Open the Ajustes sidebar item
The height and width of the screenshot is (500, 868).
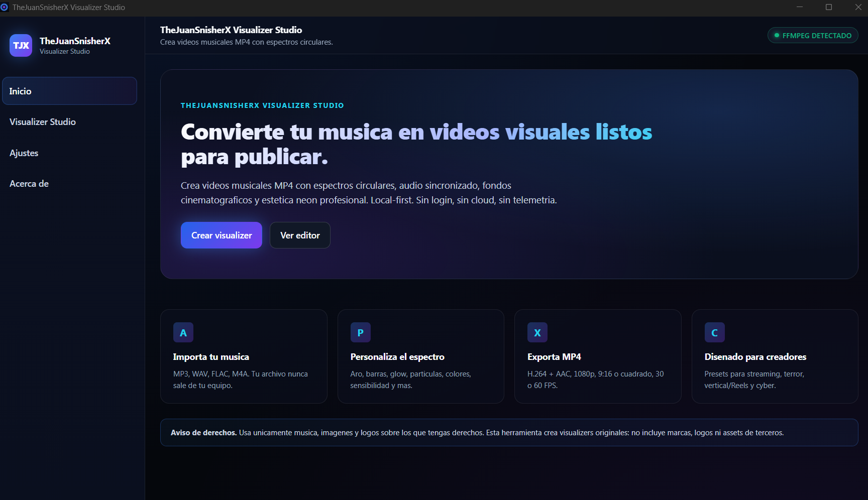tap(69, 153)
